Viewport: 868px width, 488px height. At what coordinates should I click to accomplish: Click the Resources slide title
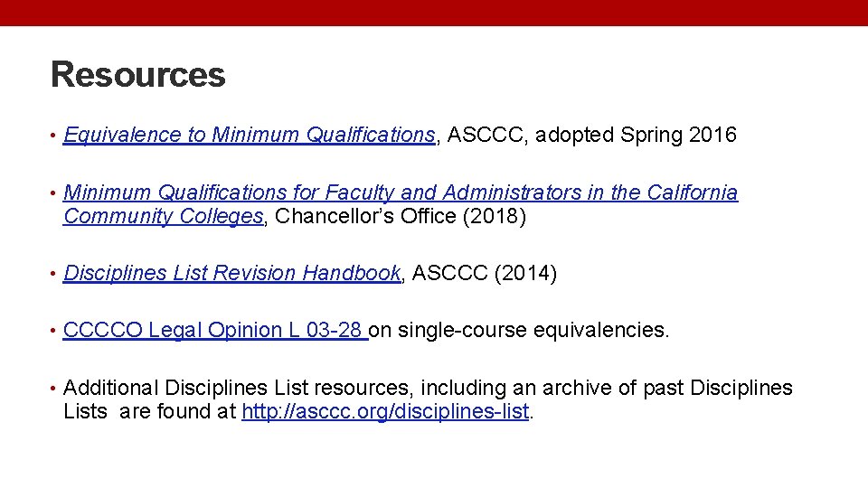[x=138, y=74]
